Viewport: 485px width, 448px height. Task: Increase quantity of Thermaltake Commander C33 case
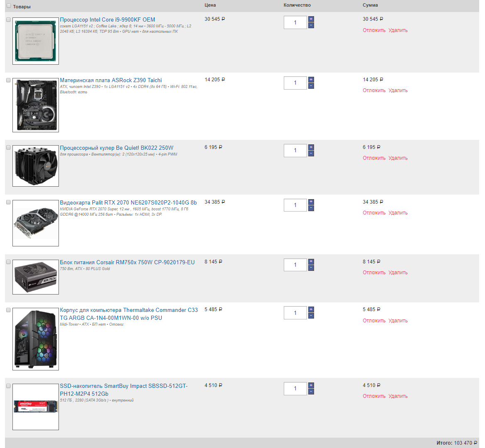click(311, 309)
